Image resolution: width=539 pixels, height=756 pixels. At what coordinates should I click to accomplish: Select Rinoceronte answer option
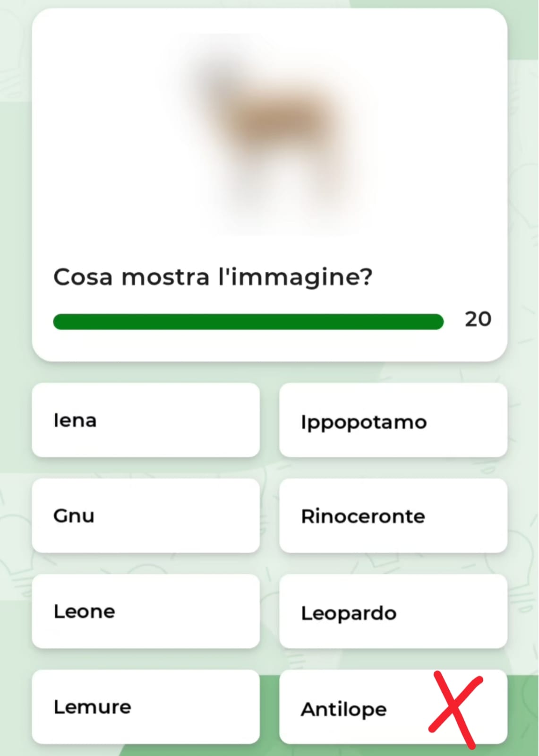point(393,515)
